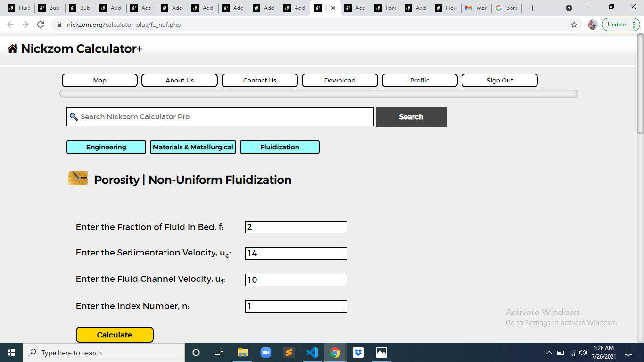
Task: Select the Fluidization breadcrumb
Action: pyautogui.click(x=280, y=147)
